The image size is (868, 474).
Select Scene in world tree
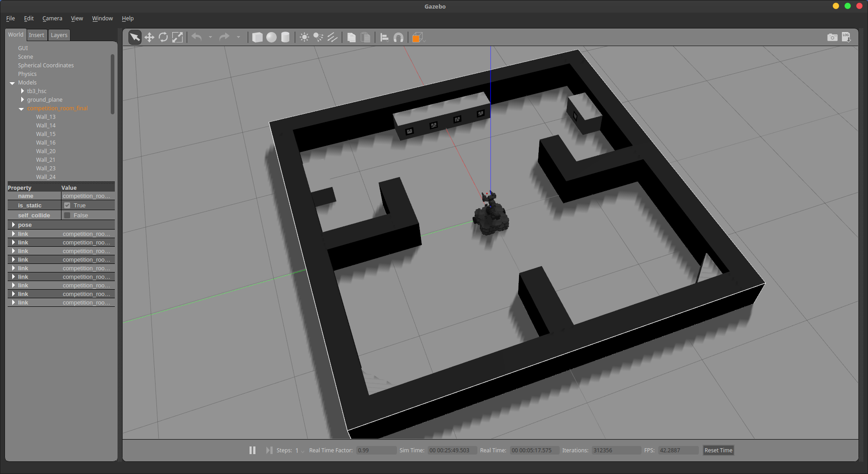(25, 57)
